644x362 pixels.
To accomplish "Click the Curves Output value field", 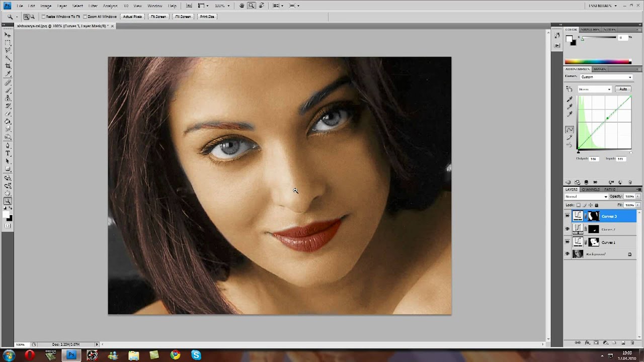I will (594, 159).
